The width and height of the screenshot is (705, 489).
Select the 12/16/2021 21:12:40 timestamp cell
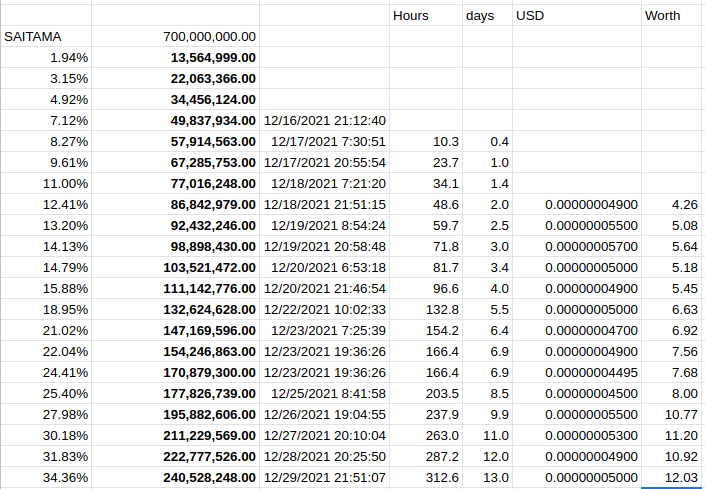click(324, 120)
